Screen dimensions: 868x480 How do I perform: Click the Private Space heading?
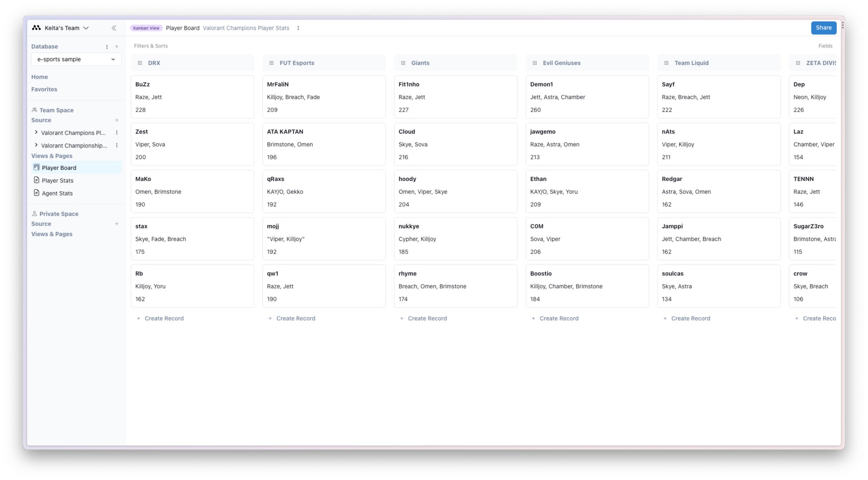click(59, 214)
